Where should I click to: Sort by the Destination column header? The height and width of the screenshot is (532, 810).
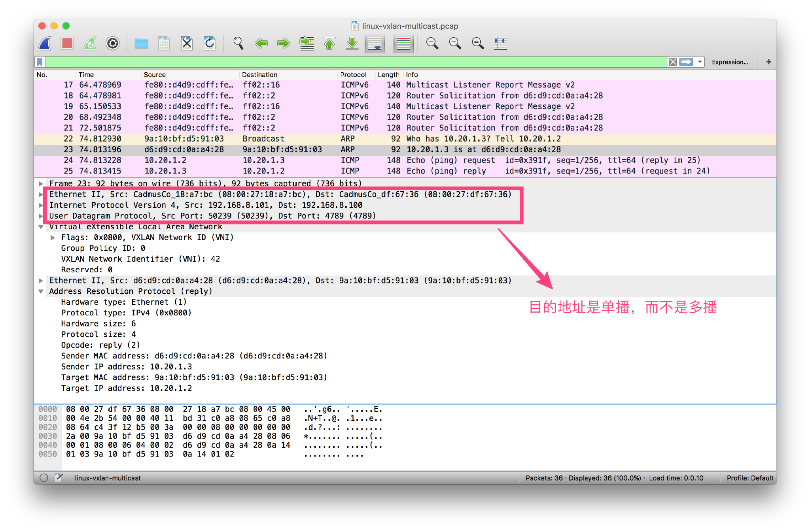[x=288, y=75]
